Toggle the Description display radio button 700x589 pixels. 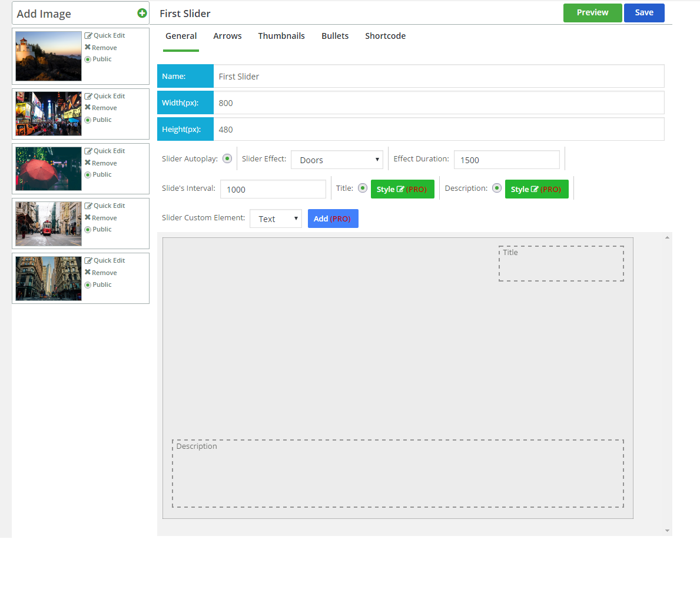tap(497, 188)
